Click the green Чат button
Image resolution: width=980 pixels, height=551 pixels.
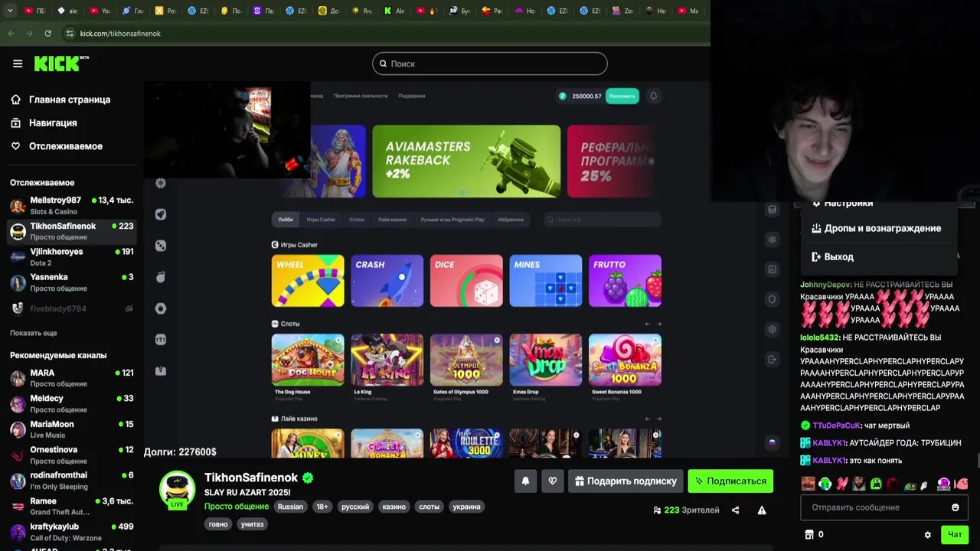(x=955, y=535)
